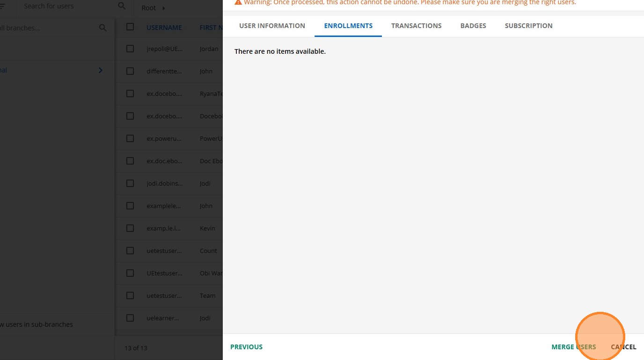Select the checkbox for the Obi Wan row
644x360 pixels.
click(130, 273)
